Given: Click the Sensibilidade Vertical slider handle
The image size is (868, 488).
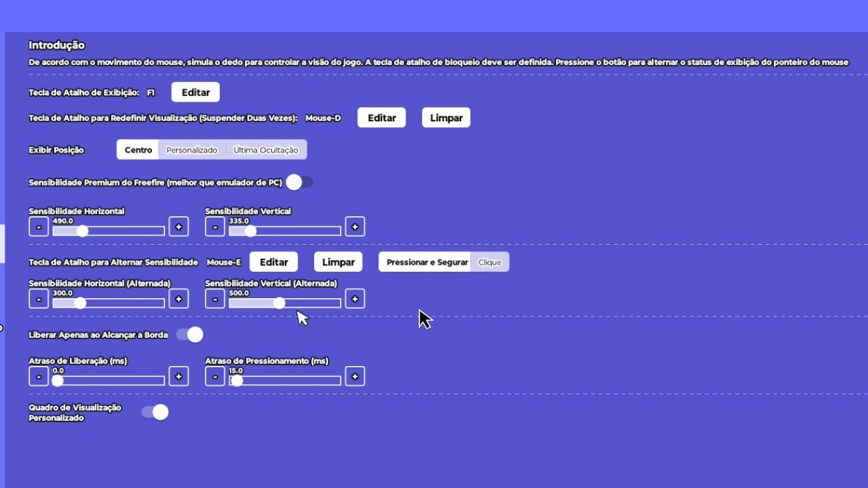Looking at the screenshot, I should (x=250, y=231).
